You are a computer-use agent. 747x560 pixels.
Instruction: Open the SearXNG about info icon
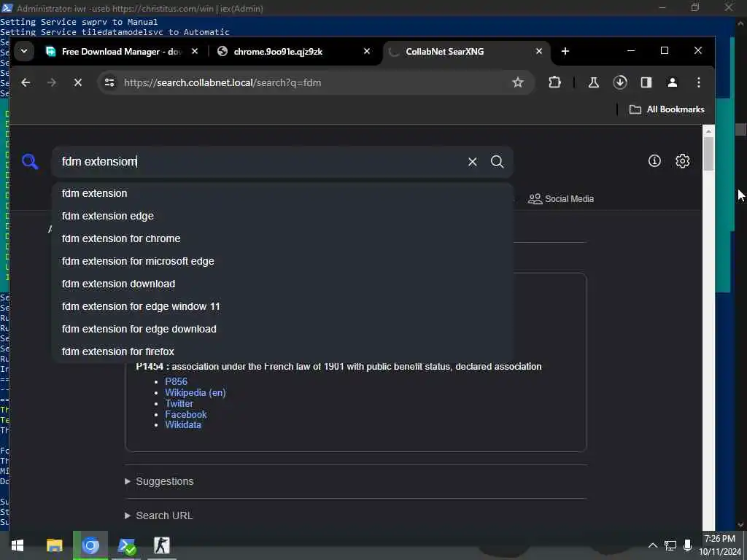(654, 161)
